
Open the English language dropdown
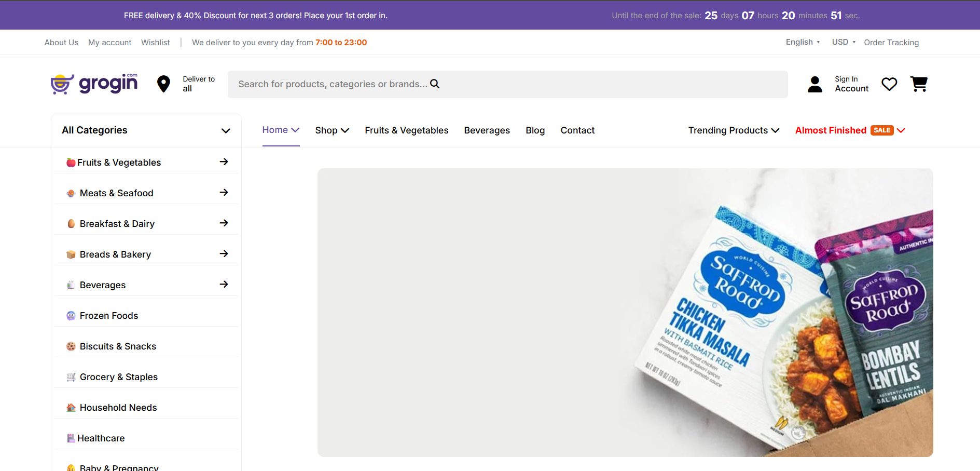[802, 42]
